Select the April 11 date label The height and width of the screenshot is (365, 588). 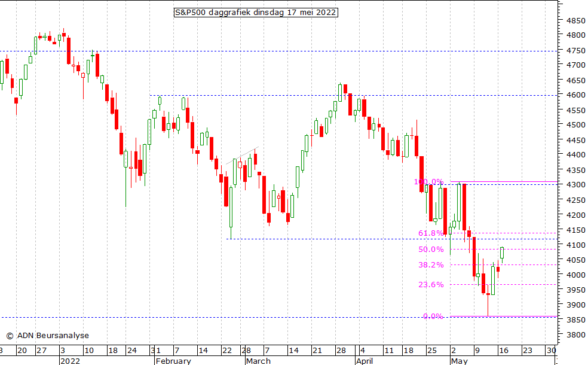point(389,351)
